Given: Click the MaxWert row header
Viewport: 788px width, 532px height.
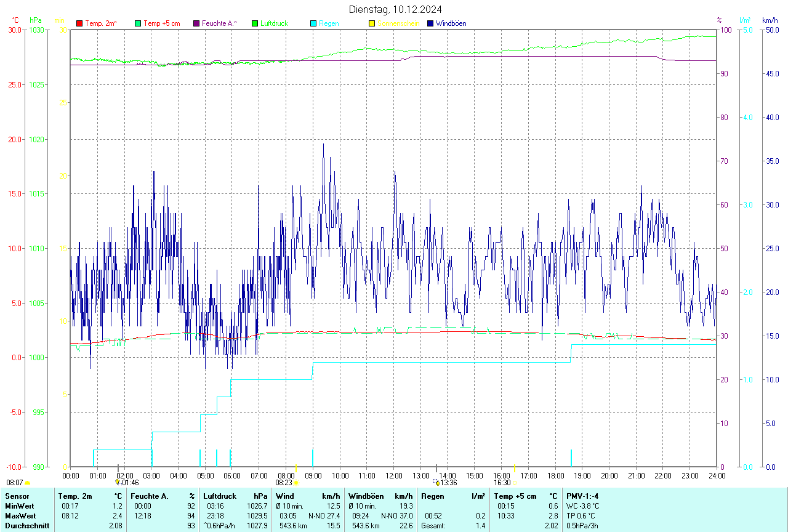Looking at the screenshot, I should [x=20, y=516].
